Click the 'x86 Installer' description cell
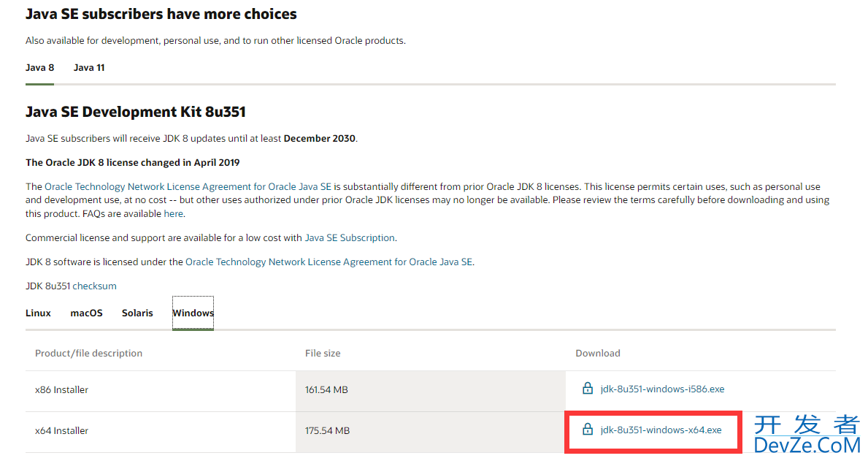This screenshot has height=461, width=868. (161, 390)
